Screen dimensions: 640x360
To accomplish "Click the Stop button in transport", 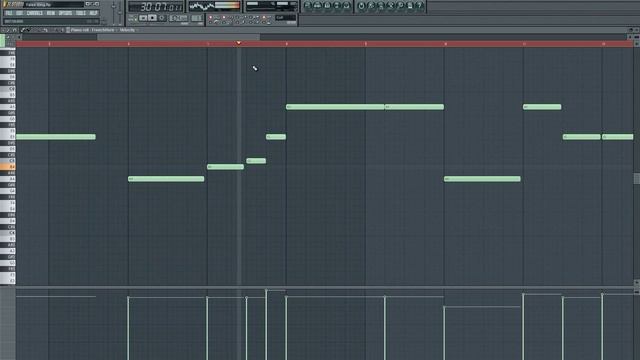I will 152,18.
